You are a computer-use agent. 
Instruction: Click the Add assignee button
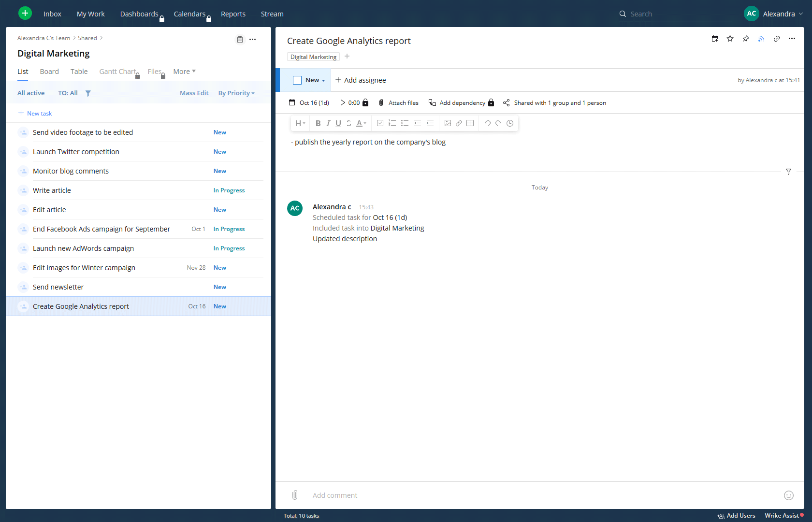point(360,80)
